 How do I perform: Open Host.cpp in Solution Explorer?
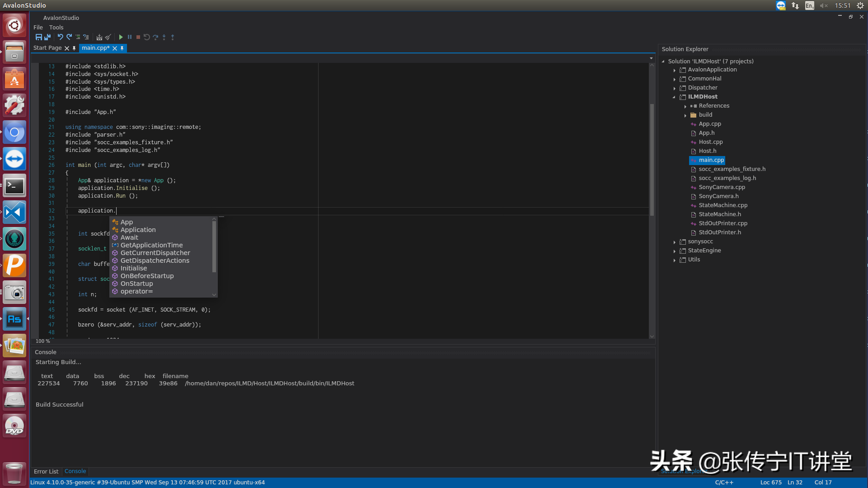click(711, 142)
